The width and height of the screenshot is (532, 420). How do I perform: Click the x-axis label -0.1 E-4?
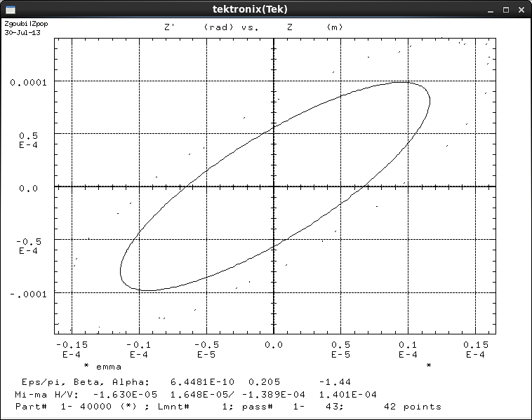pos(139,350)
